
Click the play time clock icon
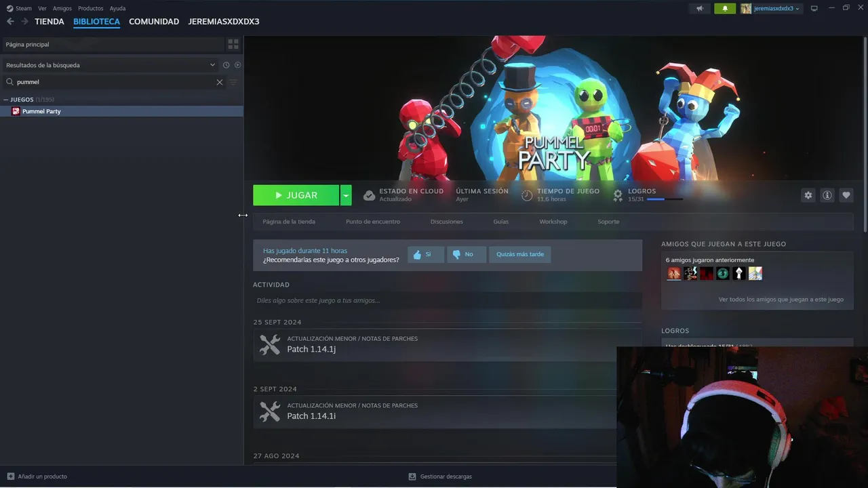527,195
